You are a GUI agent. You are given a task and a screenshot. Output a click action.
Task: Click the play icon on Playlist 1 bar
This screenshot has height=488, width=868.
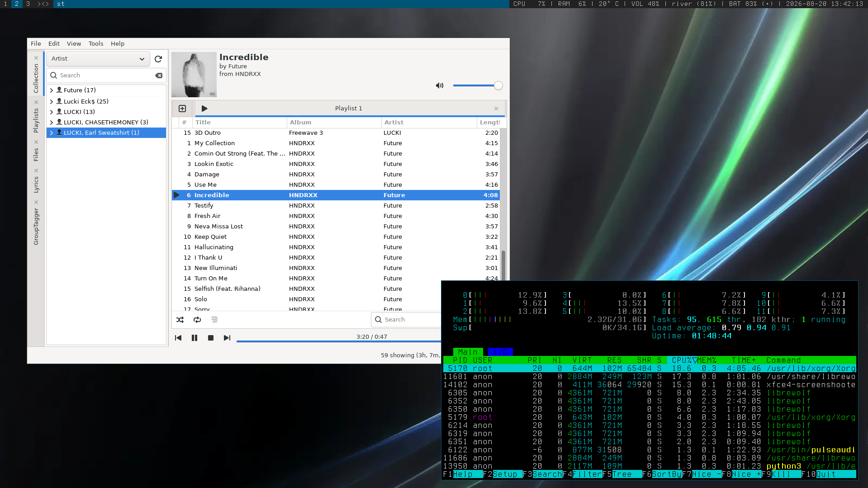click(204, 109)
